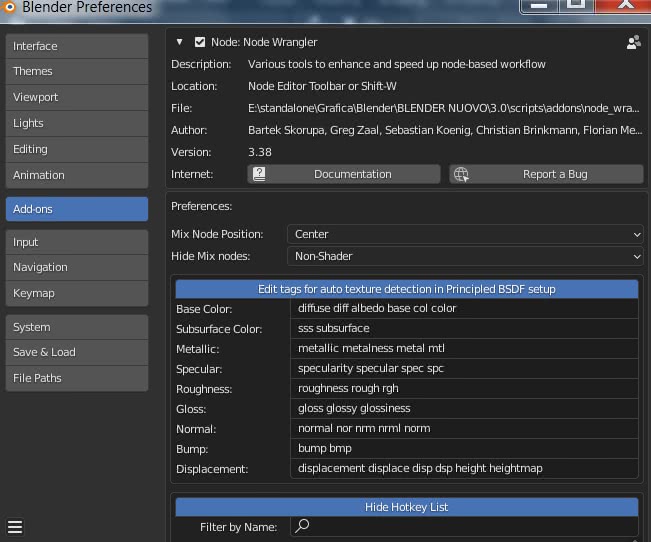651x542 pixels.
Task: Open the Keymap preferences section
Action: [x=77, y=293]
